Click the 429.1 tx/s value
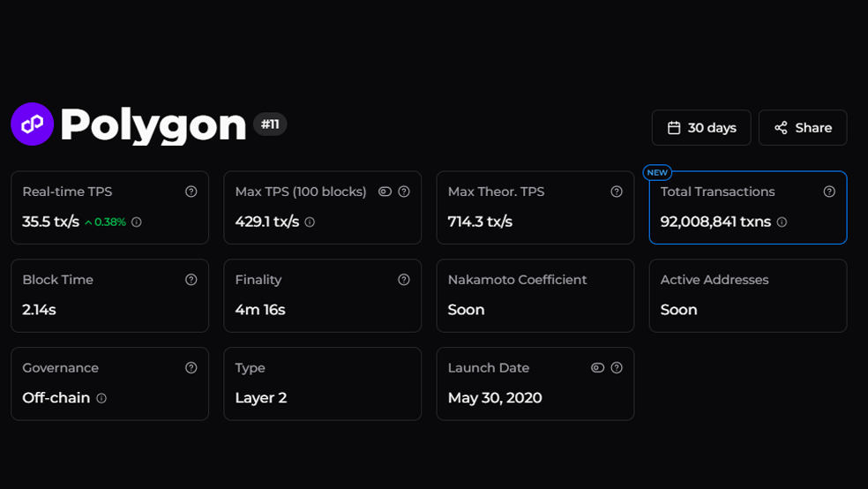The height and width of the screenshot is (489, 868). click(x=266, y=222)
